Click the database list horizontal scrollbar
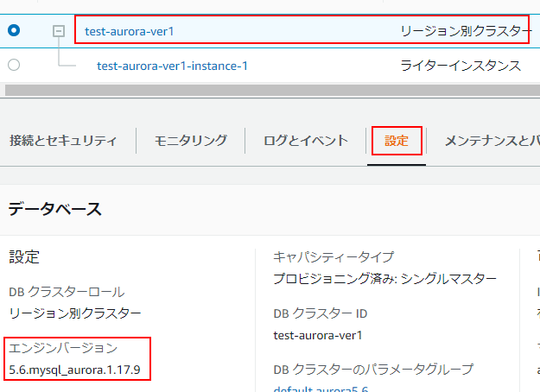The height and width of the screenshot is (392, 540). (259, 90)
